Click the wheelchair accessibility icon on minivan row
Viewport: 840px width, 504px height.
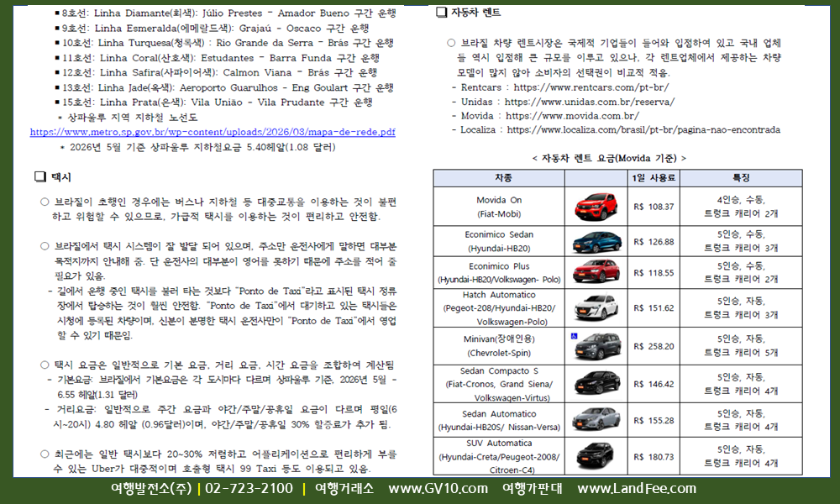575,336
